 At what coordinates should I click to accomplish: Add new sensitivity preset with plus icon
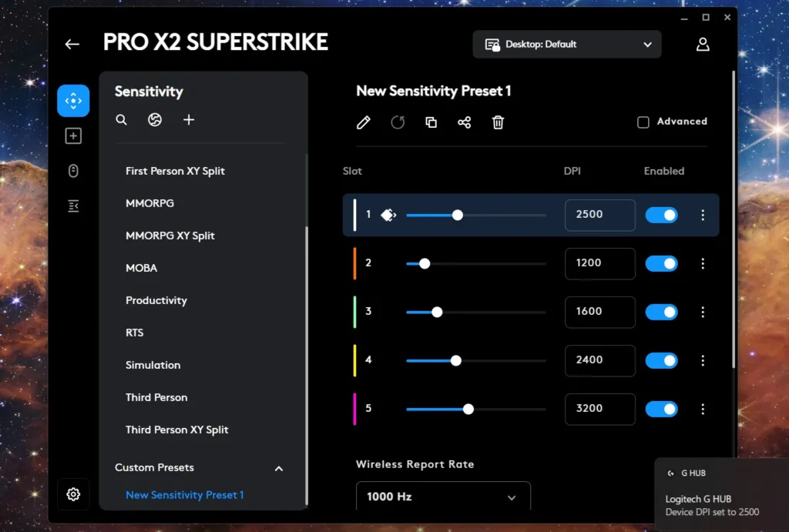(189, 120)
